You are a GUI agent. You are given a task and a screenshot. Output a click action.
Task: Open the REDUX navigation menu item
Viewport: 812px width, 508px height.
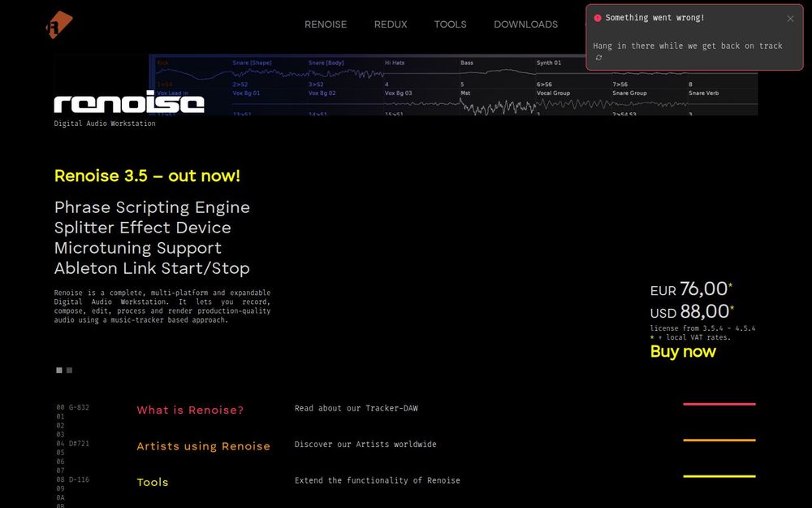(x=391, y=24)
